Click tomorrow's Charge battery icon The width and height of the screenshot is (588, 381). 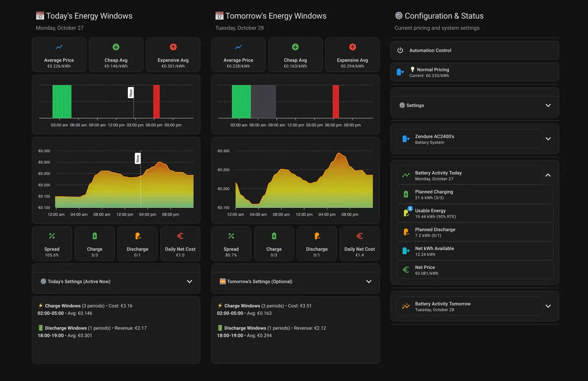coord(274,236)
